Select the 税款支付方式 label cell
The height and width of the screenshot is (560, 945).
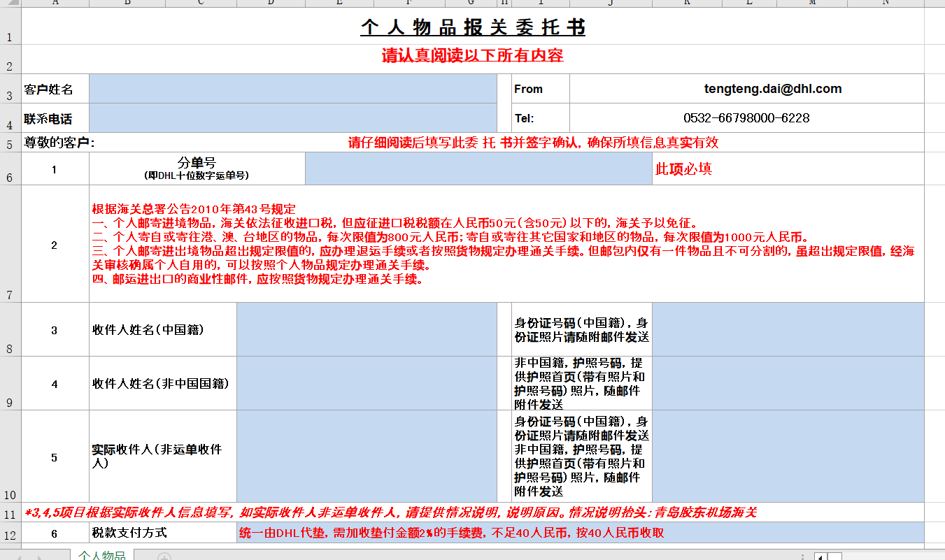coord(163,533)
